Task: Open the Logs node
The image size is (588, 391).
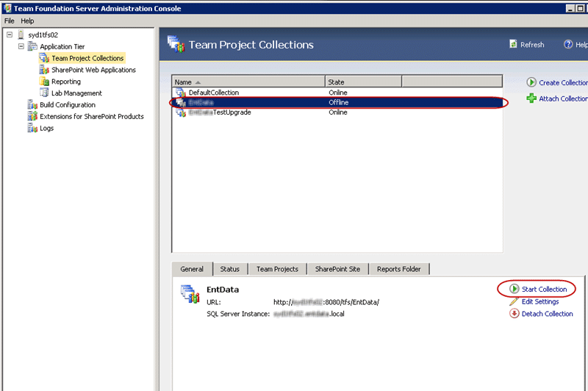Action: (x=46, y=128)
